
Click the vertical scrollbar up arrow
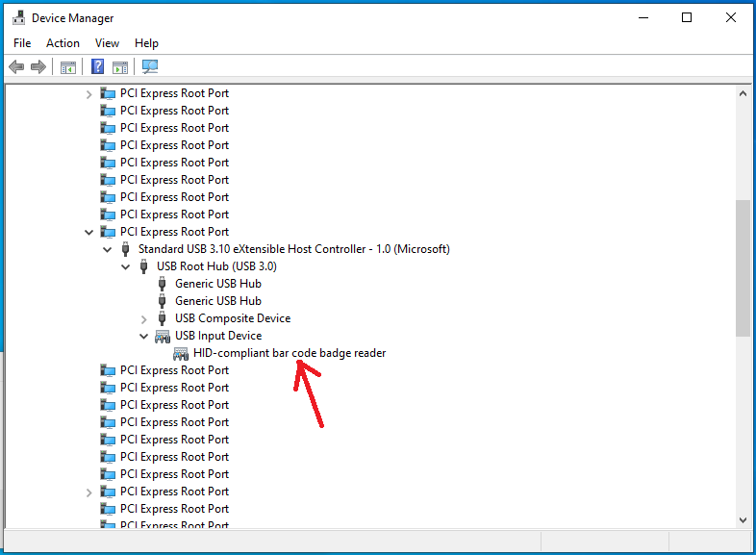tap(743, 93)
